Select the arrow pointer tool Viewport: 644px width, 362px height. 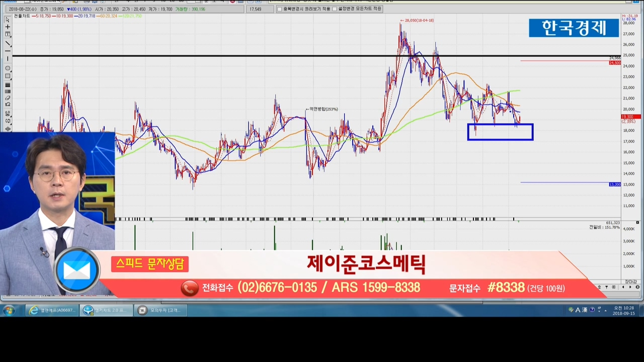[x=8, y=20]
